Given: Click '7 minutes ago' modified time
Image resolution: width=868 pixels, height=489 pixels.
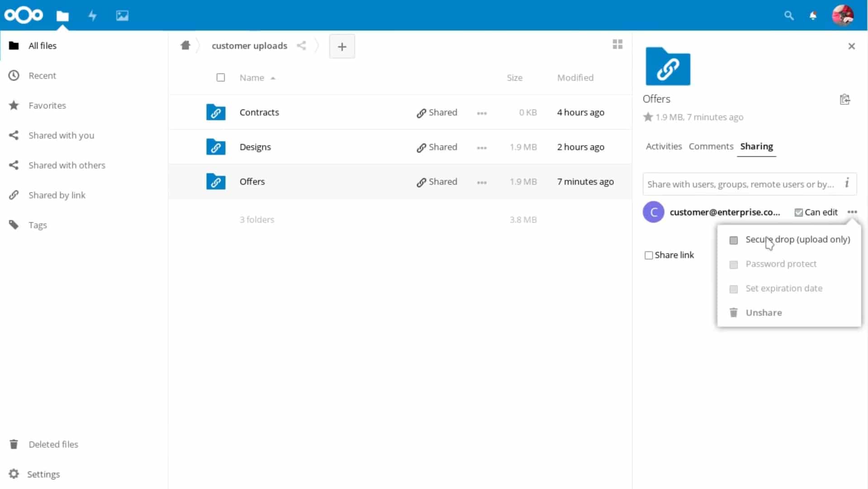Looking at the screenshot, I should (585, 182).
